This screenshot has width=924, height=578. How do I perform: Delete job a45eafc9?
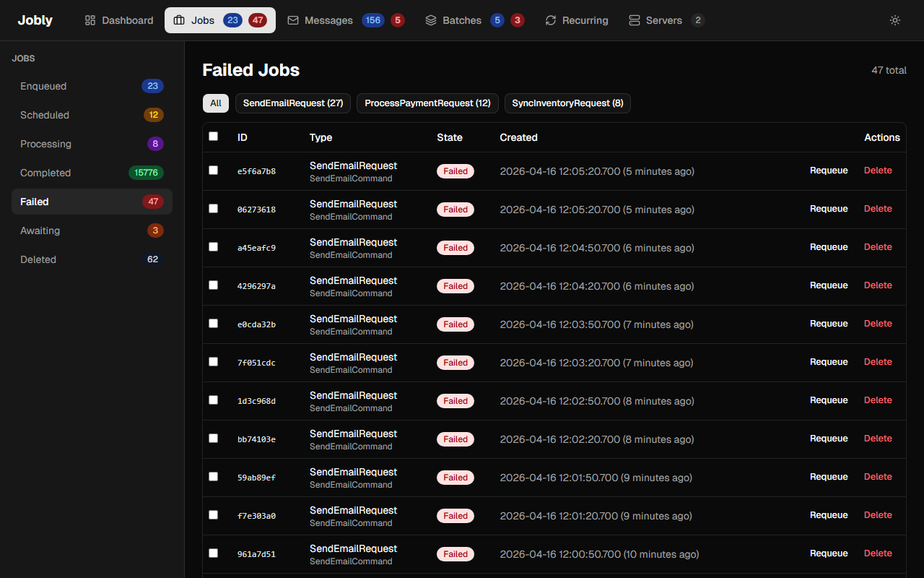click(x=878, y=247)
